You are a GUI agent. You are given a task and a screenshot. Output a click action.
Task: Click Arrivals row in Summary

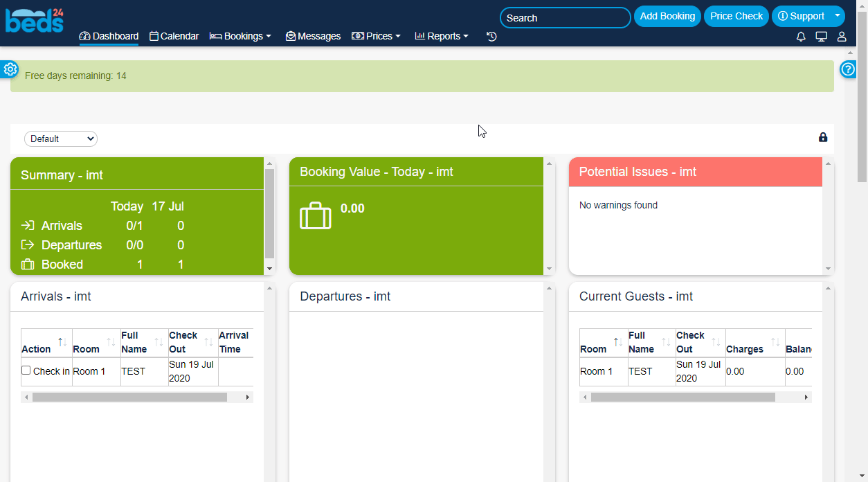102,226
